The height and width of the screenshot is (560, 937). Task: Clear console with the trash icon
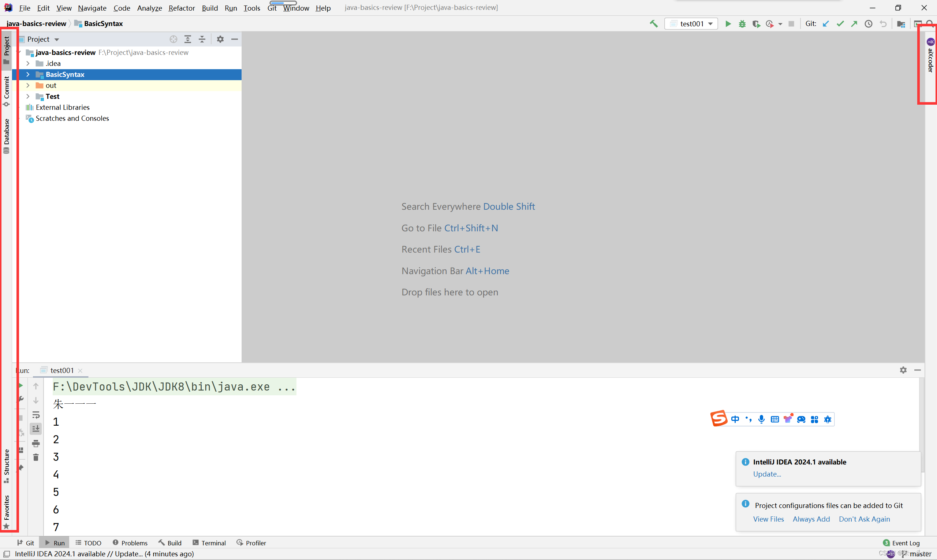click(x=36, y=458)
